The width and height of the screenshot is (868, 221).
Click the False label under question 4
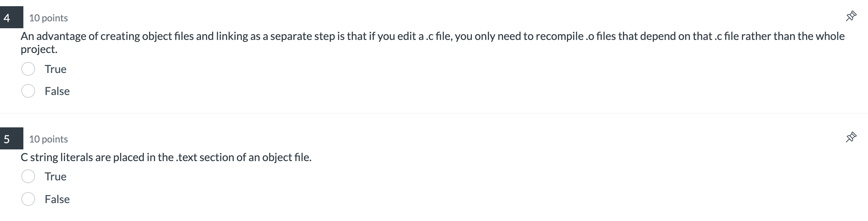click(57, 91)
